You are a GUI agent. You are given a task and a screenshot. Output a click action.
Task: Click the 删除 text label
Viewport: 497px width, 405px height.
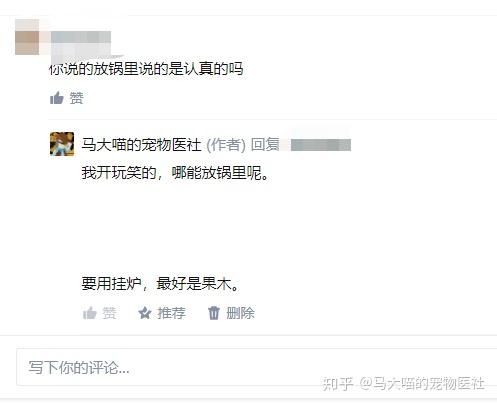(x=240, y=313)
